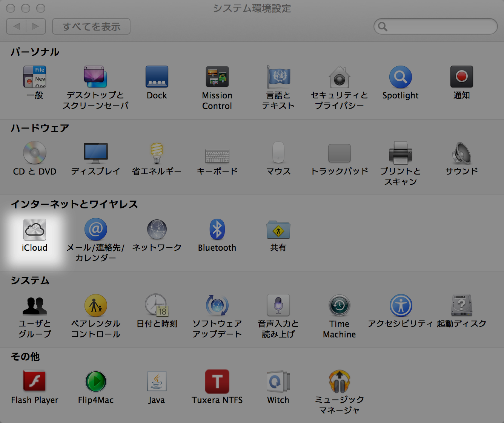Image resolution: width=504 pixels, height=423 pixels.
Task: Open 共有 (Sharing) preferences
Action: click(278, 229)
